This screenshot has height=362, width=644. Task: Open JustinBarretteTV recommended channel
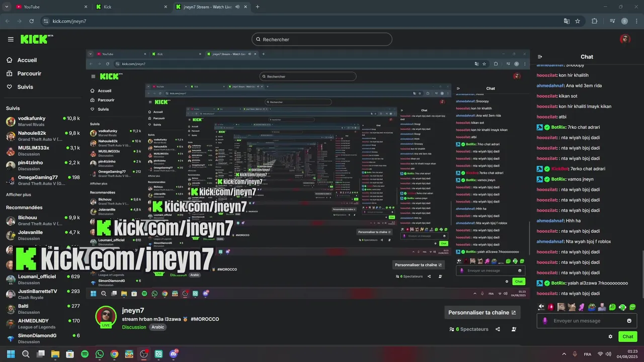[43, 294]
